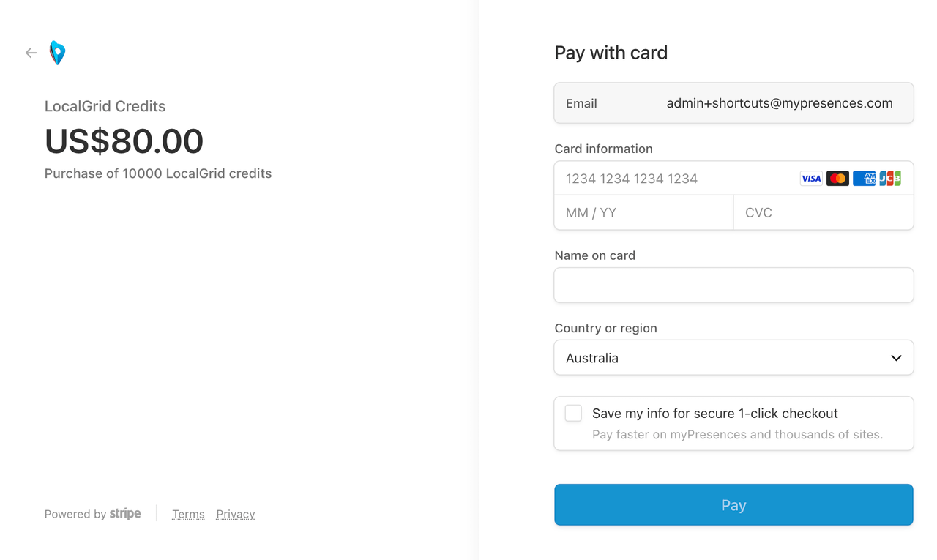Open the Privacy link
This screenshot has width=937, height=560.
(236, 514)
